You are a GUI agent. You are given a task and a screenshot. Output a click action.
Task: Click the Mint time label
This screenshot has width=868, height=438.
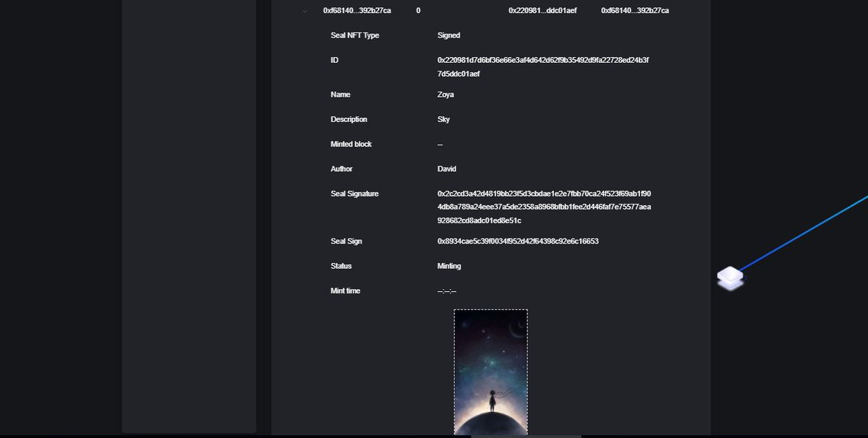[345, 291]
